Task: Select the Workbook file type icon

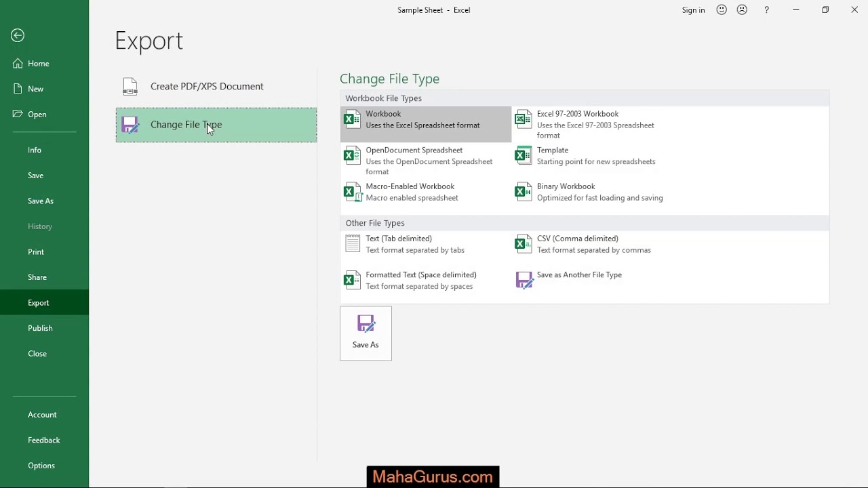Action: coord(352,120)
